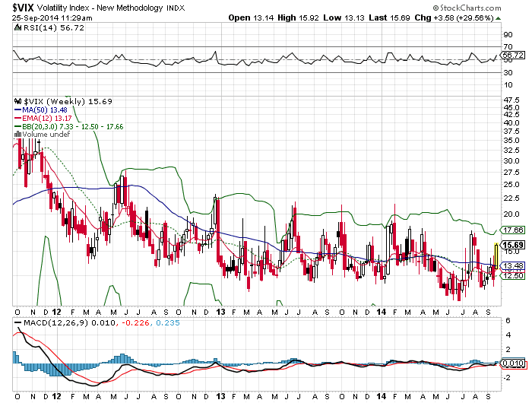
Task: Click the blue 0.235 MACD histogram value
Action: 168,323
